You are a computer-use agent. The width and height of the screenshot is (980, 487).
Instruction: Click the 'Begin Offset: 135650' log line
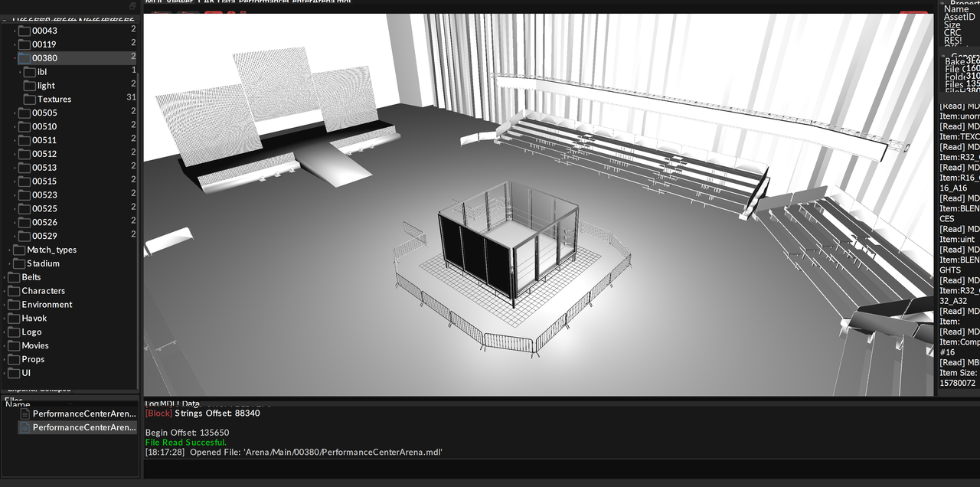pos(187,433)
